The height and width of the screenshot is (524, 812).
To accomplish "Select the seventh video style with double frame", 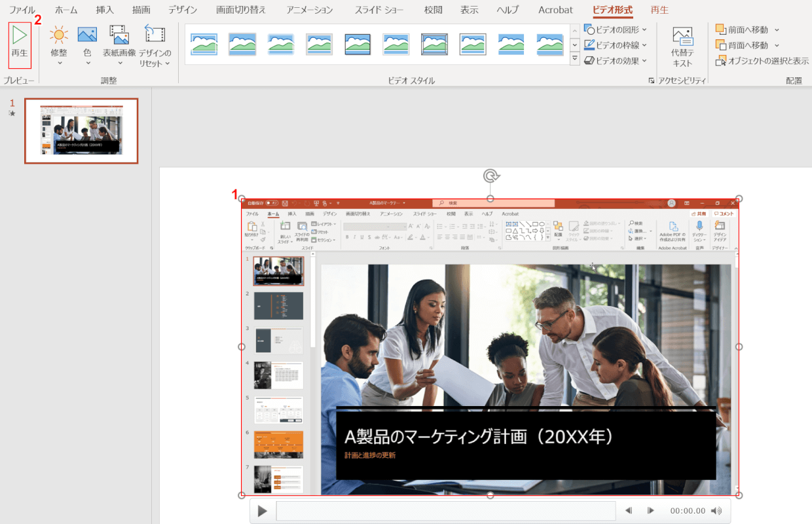I will (x=434, y=45).
